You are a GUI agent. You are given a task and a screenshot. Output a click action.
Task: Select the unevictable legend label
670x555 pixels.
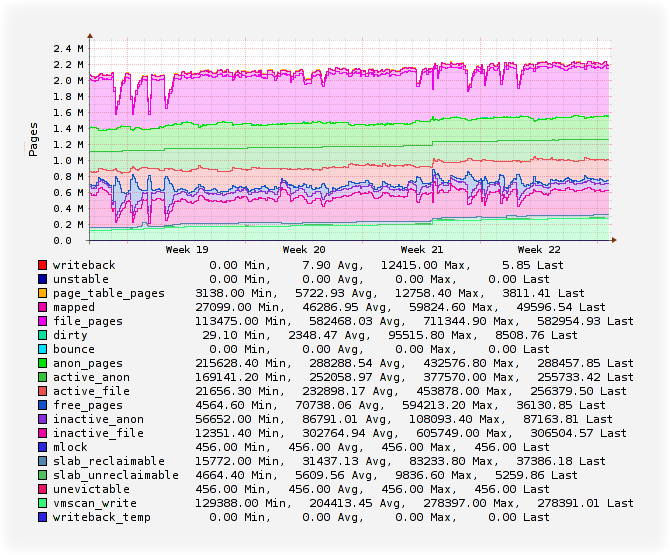91,489
